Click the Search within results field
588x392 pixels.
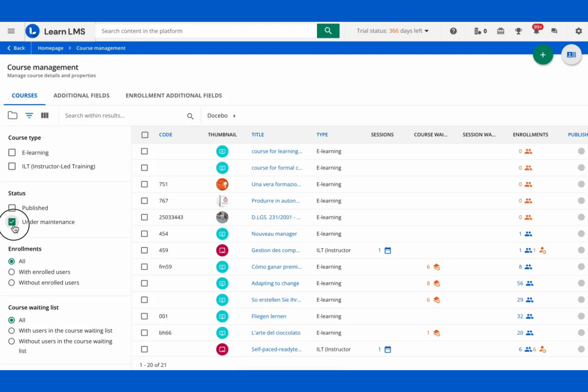point(123,116)
